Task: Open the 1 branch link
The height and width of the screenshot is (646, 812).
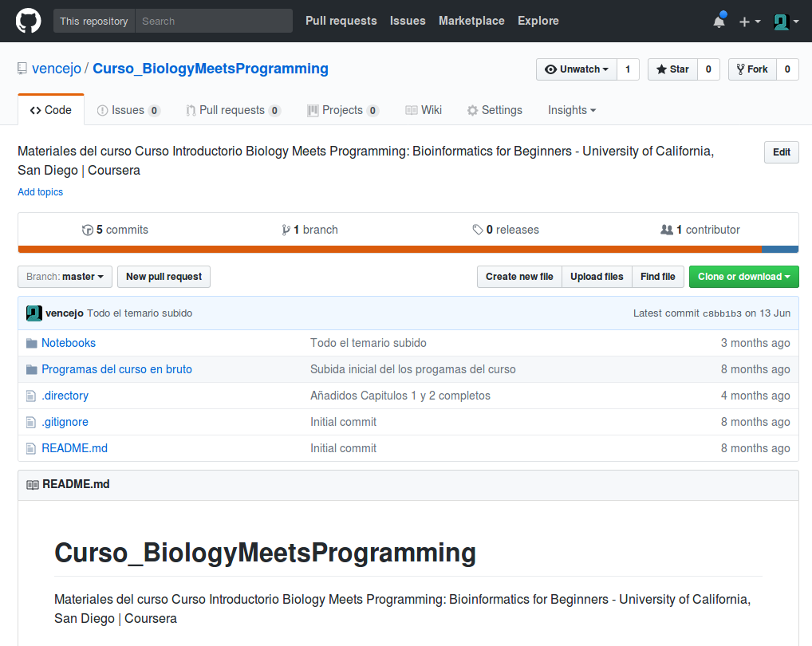Action: 309,230
